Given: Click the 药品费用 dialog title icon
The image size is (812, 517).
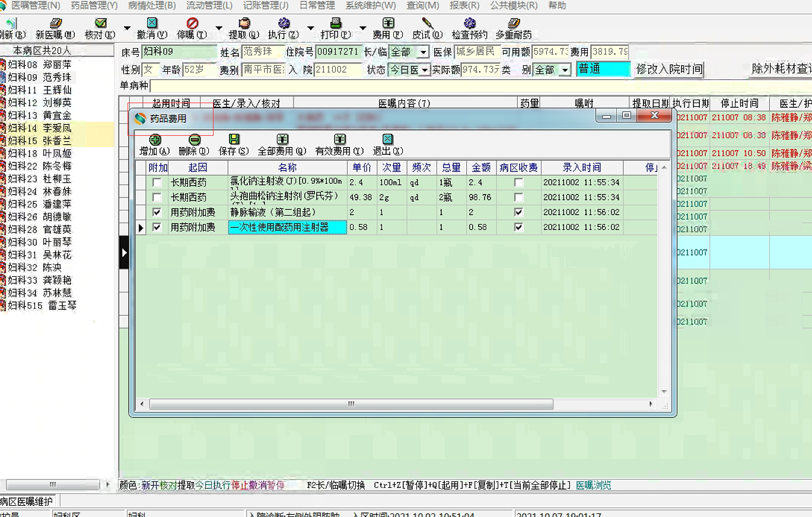Looking at the screenshot, I should click(x=140, y=119).
